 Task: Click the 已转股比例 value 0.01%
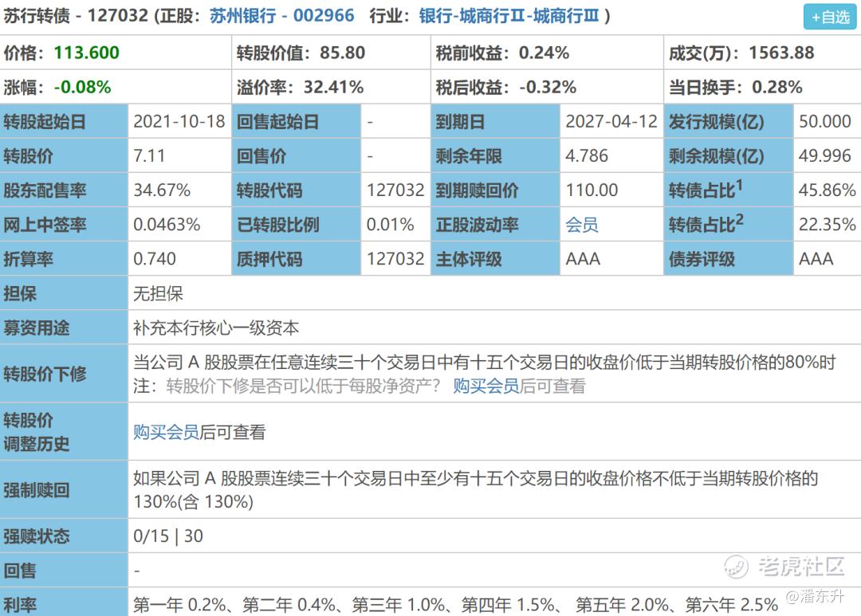click(x=391, y=225)
